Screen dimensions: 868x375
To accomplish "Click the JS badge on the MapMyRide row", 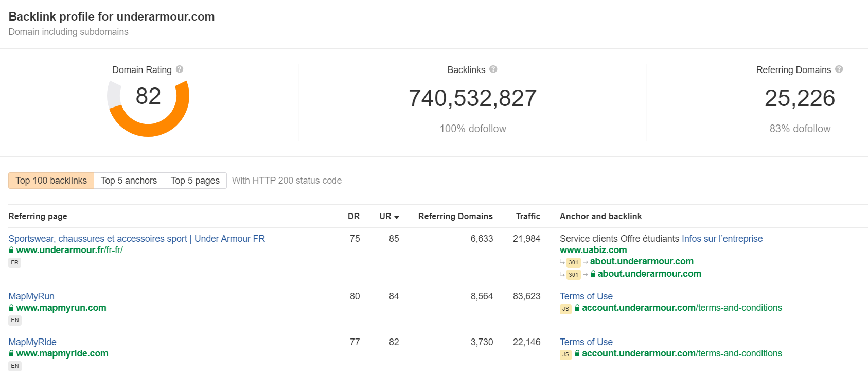I will pos(565,354).
